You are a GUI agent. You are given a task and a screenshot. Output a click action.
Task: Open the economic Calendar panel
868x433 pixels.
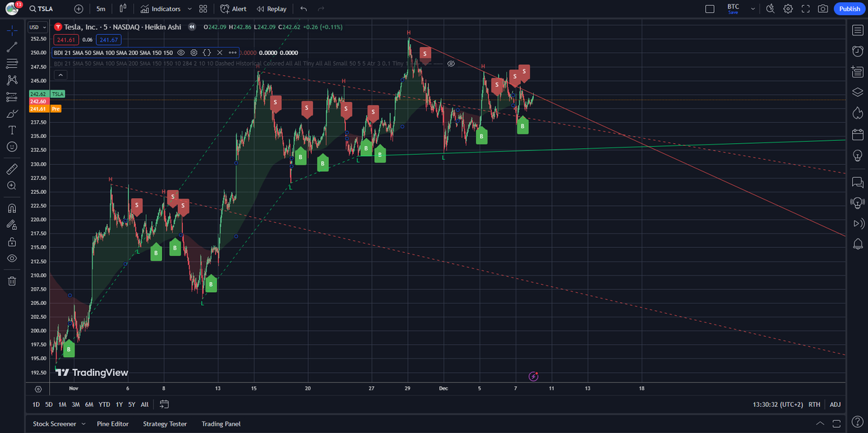858,134
